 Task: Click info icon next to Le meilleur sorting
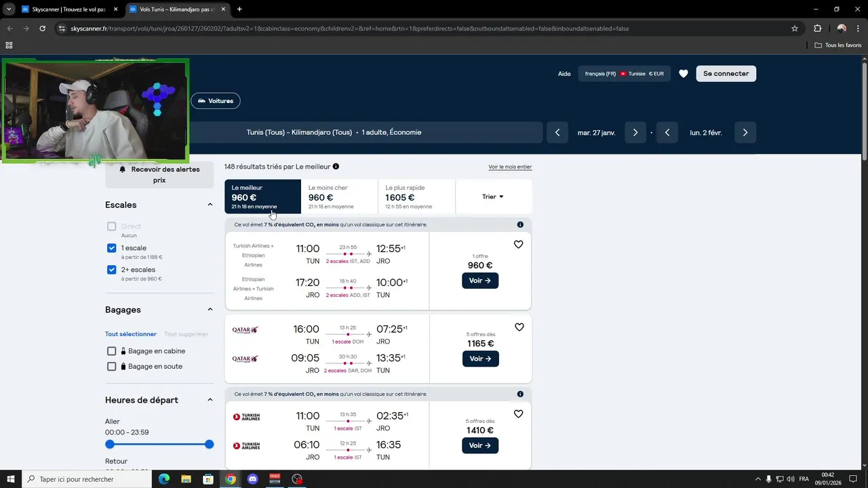pyautogui.click(x=336, y=166)
